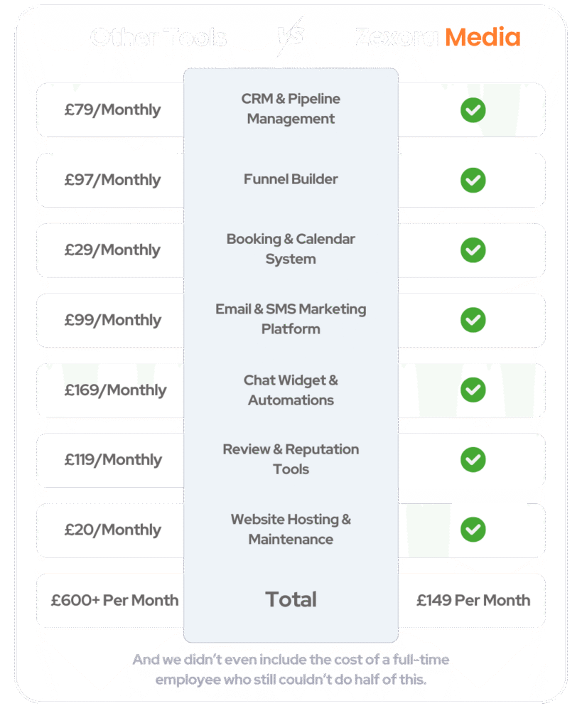Click the Total row label
Screen dimensions: 582x728
click(x=291, y=599)
